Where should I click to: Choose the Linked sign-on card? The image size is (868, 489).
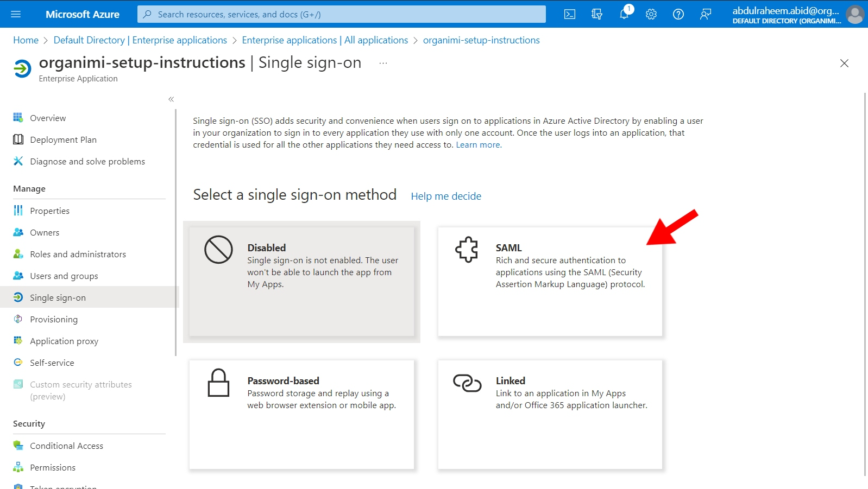point(550,415)
